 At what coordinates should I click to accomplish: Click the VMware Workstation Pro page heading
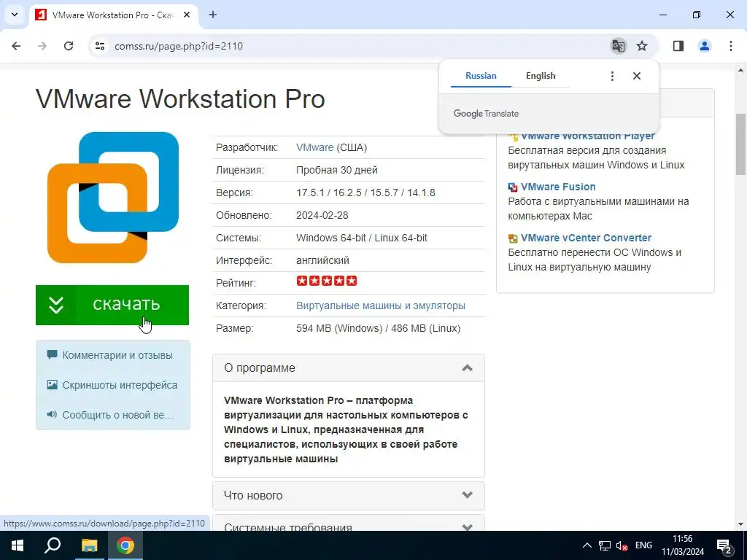181,99
